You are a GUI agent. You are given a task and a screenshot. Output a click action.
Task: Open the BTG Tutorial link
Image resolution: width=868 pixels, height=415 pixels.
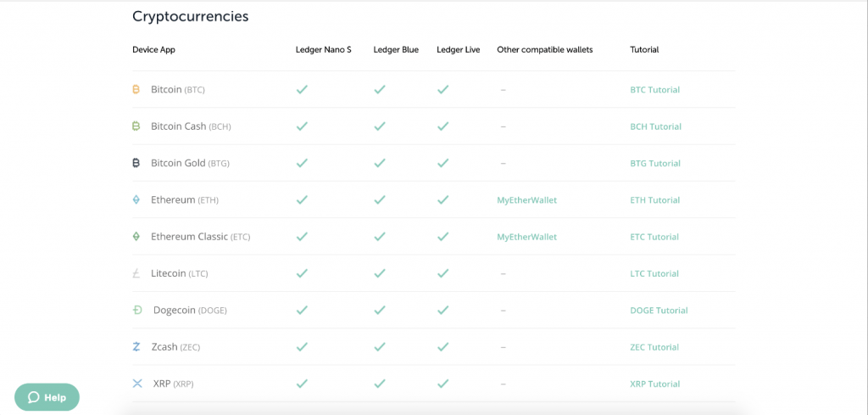coord(655,164)
